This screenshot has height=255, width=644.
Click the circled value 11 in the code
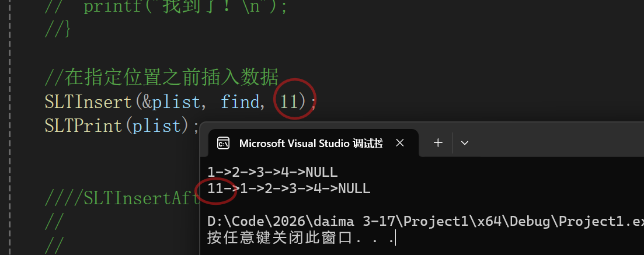(x=289, y=102)
